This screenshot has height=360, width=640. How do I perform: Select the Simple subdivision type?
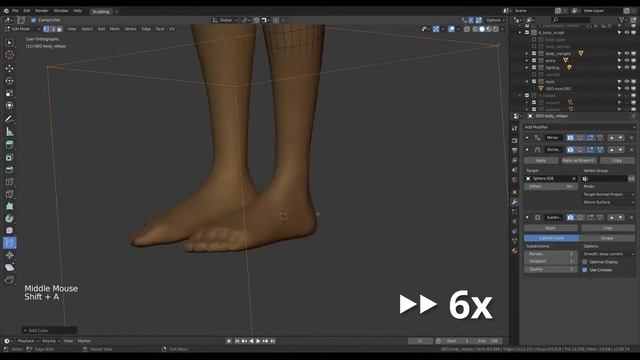(607, 238)
